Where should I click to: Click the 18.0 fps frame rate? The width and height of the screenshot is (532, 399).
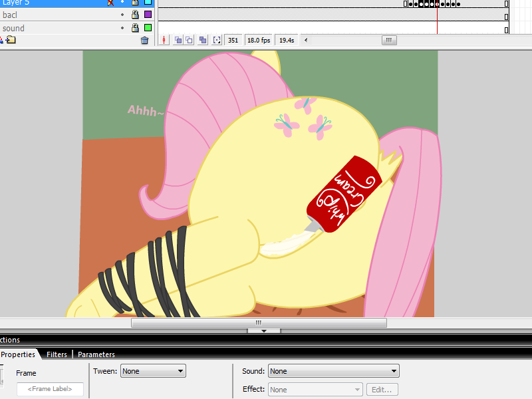click(259, 41)
